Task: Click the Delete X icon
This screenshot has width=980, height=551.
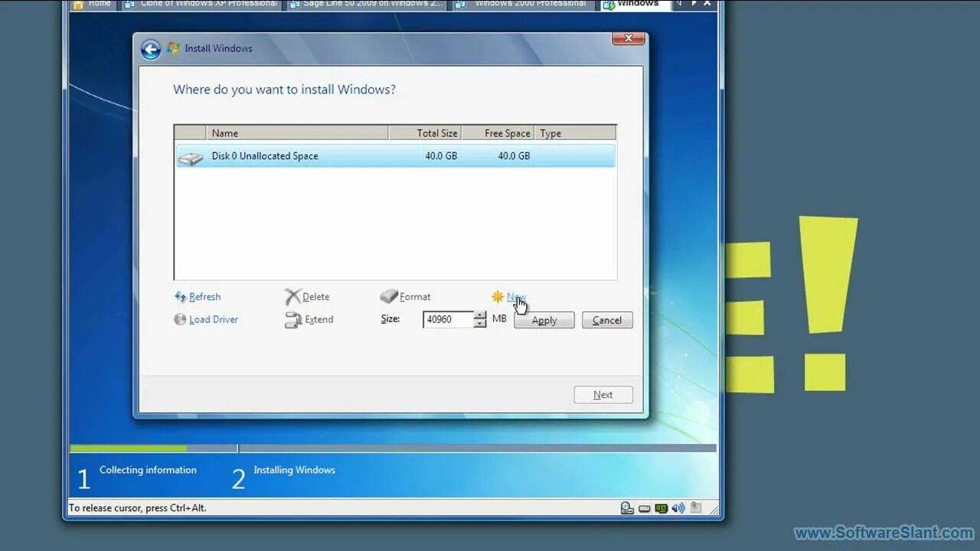Action: click(x=292, y=297)
